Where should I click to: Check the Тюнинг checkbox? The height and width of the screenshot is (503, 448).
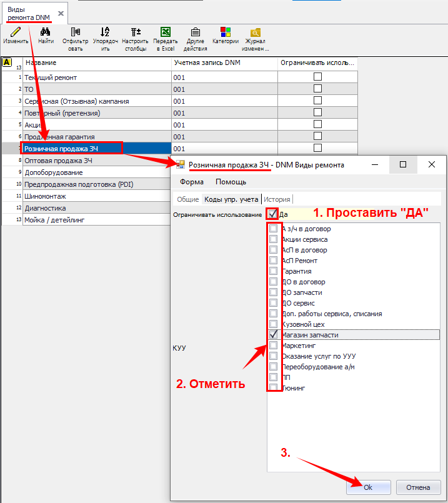pos(273,388)
